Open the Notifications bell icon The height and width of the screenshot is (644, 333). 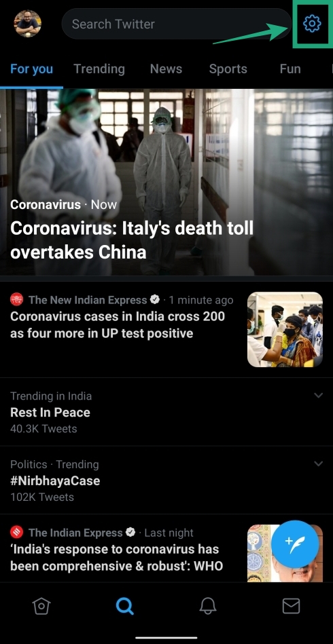(x=207, y=606)
